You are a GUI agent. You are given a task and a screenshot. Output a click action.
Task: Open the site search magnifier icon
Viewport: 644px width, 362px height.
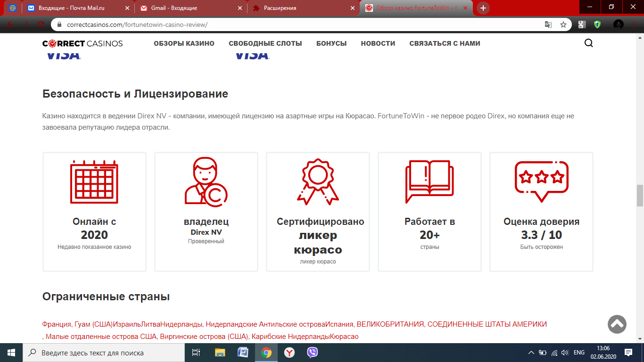pos(588,43)
